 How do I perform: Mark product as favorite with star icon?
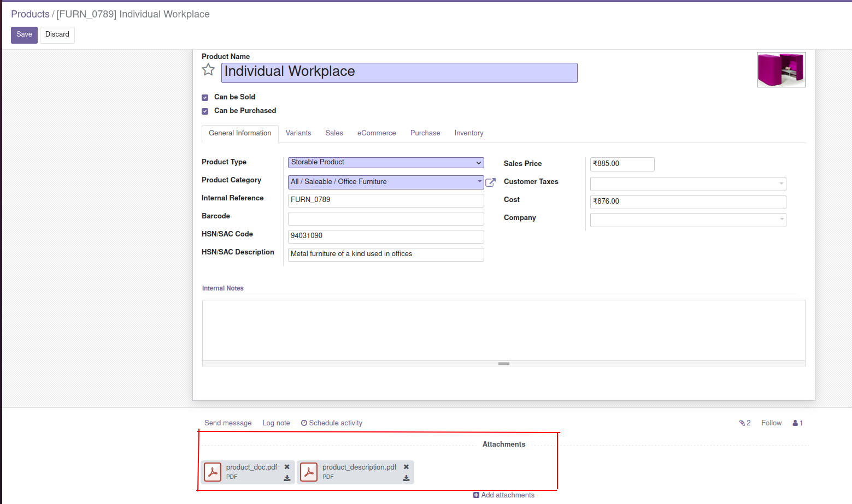point(208,70)
